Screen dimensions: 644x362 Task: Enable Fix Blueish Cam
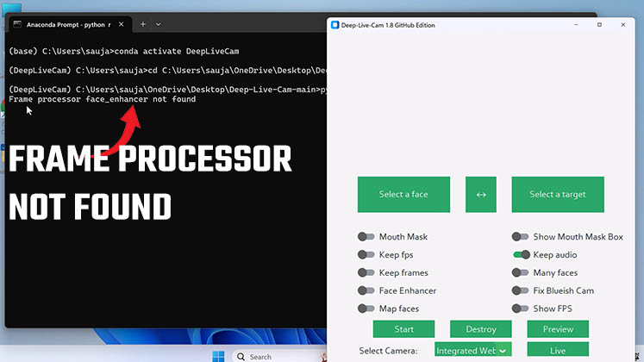click(x=521, y=290)
